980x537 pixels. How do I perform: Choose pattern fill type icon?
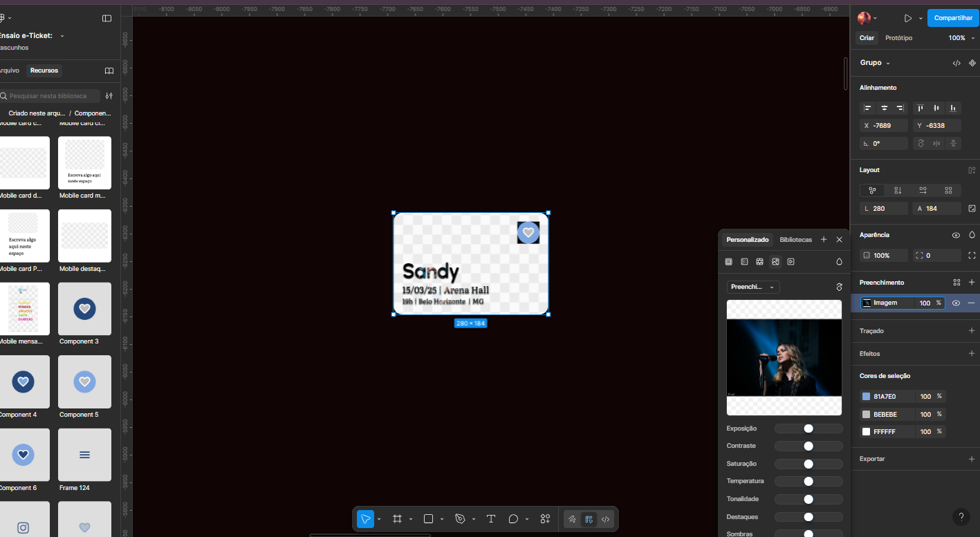coord(759,262)
